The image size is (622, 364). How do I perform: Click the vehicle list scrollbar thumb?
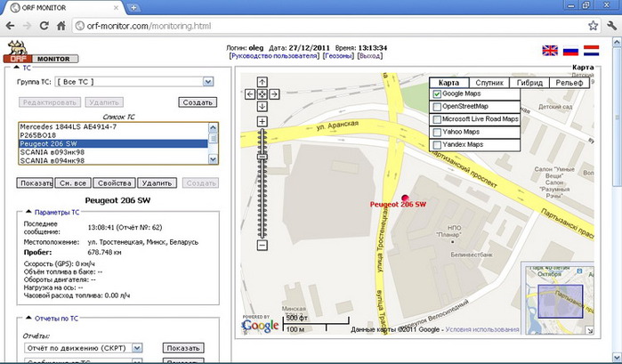tap(213, 139)
